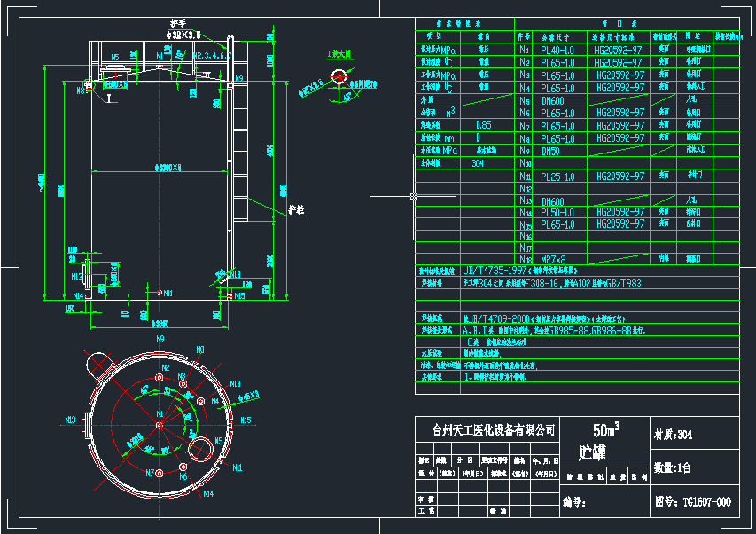Screen dimensions: 756x534
Task: Select the N18 nozzle marker on the plan
Action: (x=234, y=384)
